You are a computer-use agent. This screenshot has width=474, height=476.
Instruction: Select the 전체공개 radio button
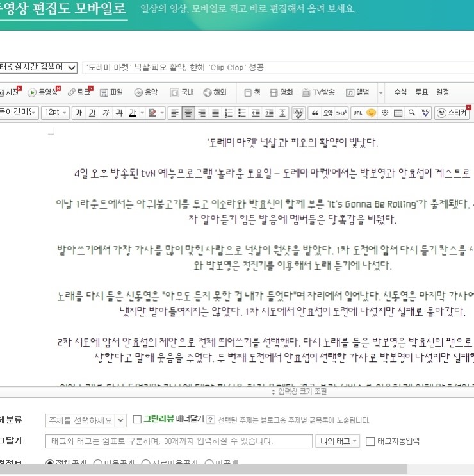[49, 463]
